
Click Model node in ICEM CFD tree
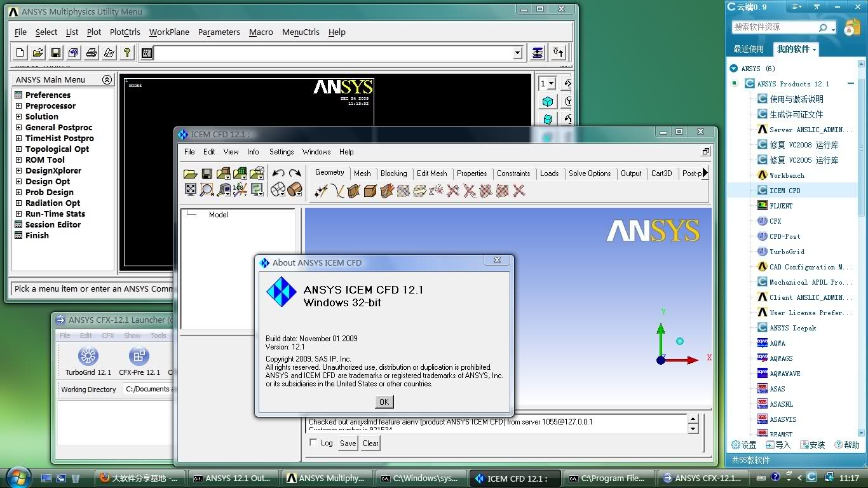pyautogui.click(x=218, y=215)
